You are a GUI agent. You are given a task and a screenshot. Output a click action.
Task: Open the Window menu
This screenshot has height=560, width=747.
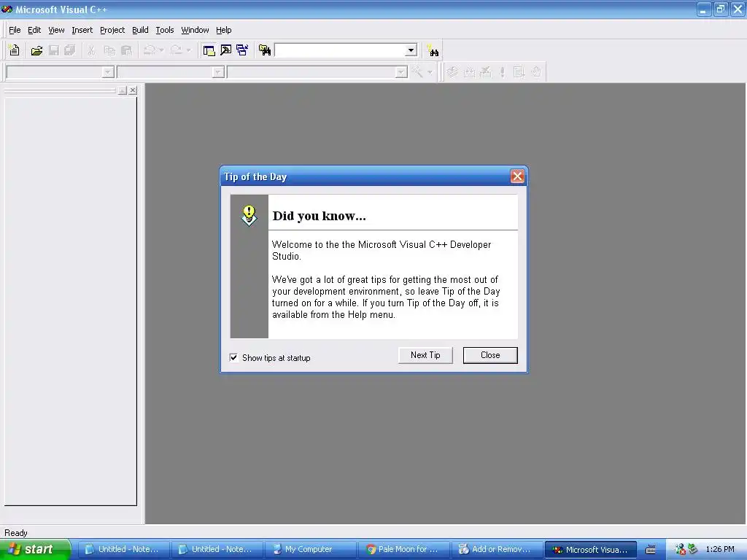tap(195, 30)
